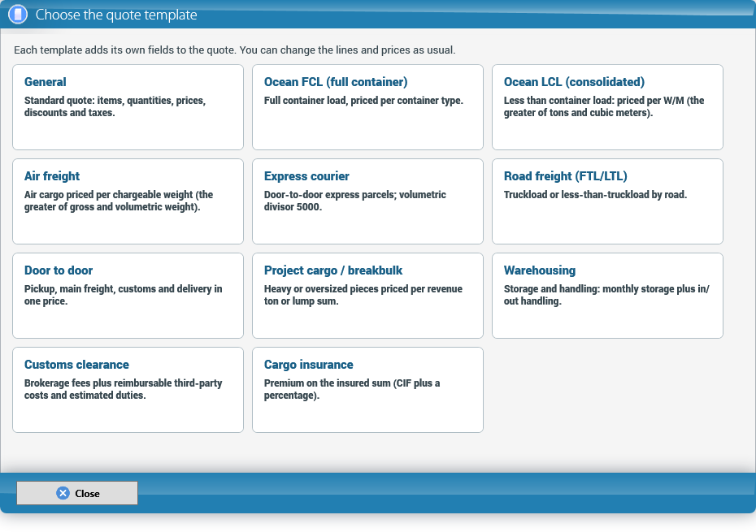756x532 pixels.
Task: Select the Project cargo / breakbulk template
Action: (367, 296)
